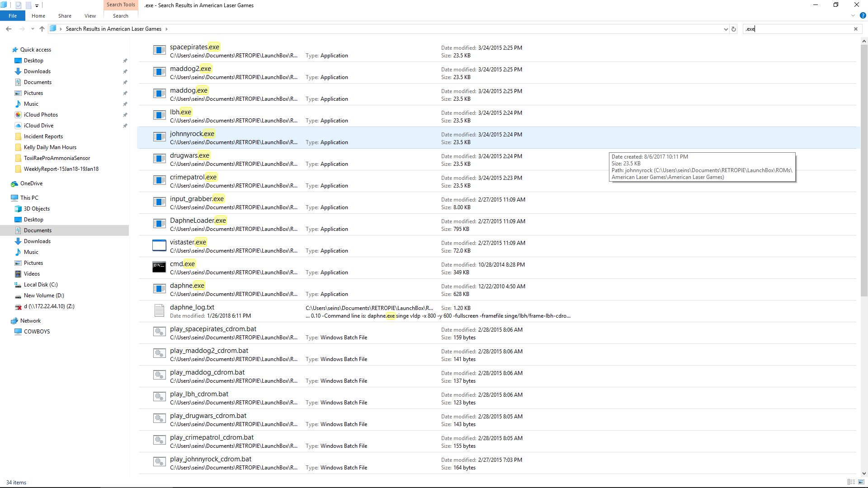Screen dimensions: 868x488
Task: Open the address bar history dropdown
Action: click(x=726, y=29)
